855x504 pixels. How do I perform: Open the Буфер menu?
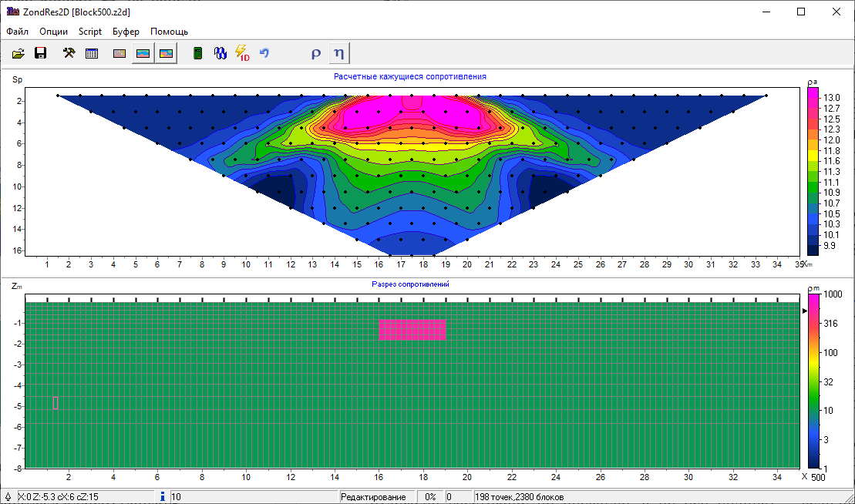click(126, 32)
